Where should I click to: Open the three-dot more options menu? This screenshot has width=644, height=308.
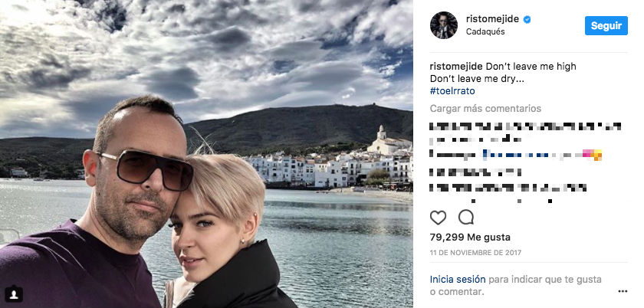tap(623, 291)
